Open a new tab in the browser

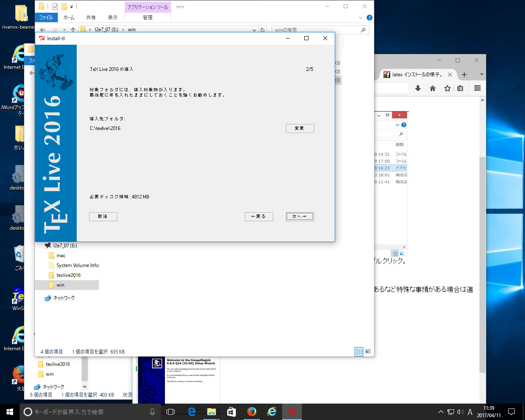(x=464, y=75)
